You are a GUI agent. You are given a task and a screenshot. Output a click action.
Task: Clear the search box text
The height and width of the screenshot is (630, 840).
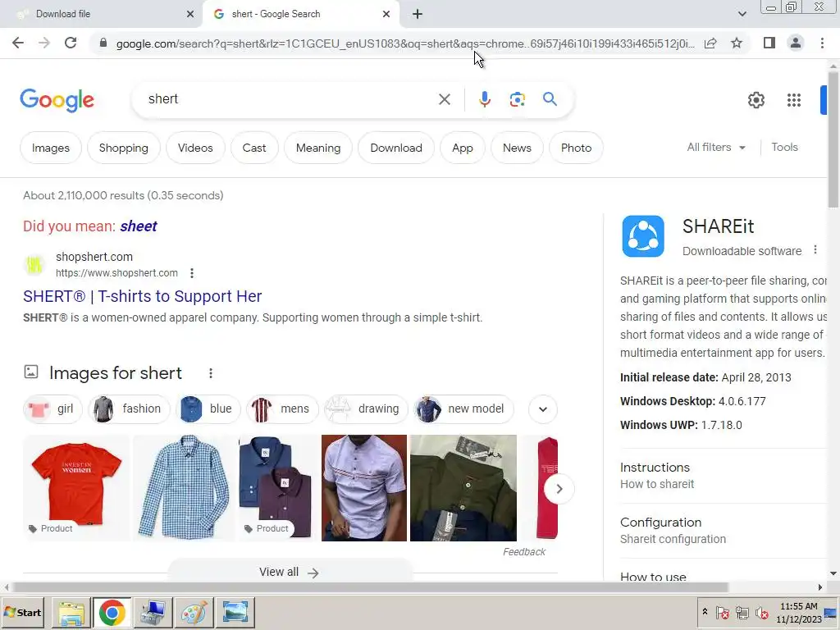click(444, 99)
